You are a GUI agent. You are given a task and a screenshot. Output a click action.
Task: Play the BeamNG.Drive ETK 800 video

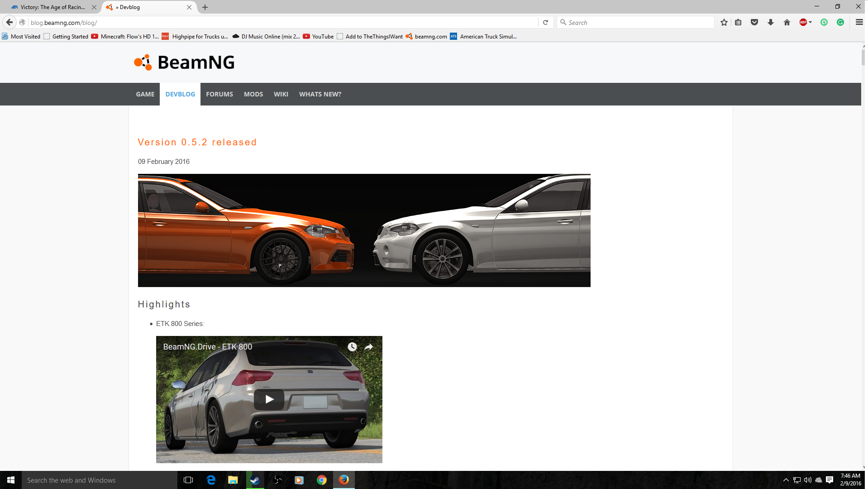tap(269, 399)
